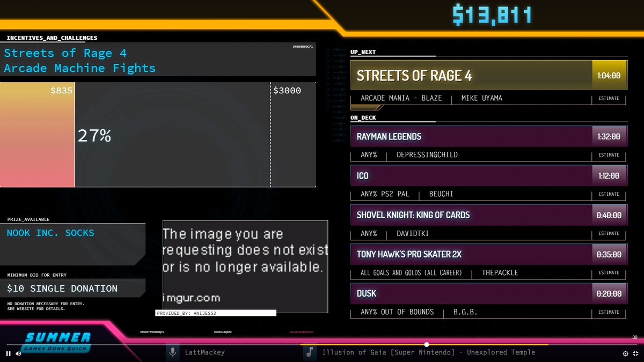Select the Streets of Rage 4 up next card

(488, 76)
